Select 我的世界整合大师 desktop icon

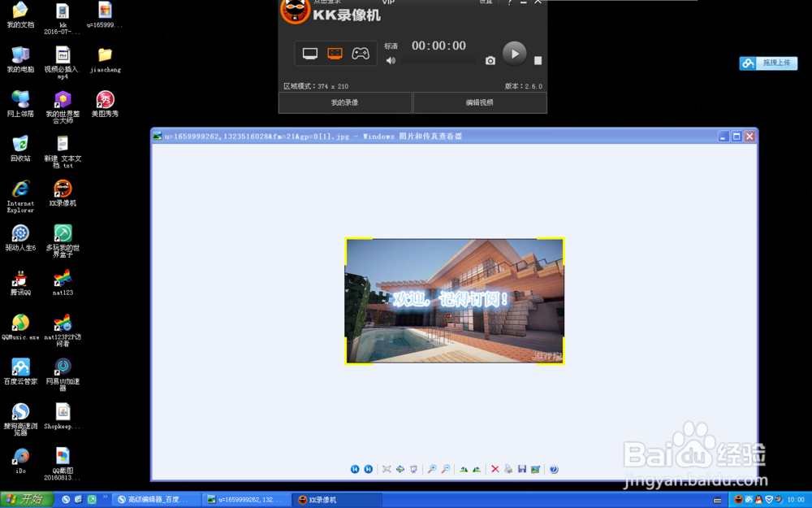coord(63,107)
